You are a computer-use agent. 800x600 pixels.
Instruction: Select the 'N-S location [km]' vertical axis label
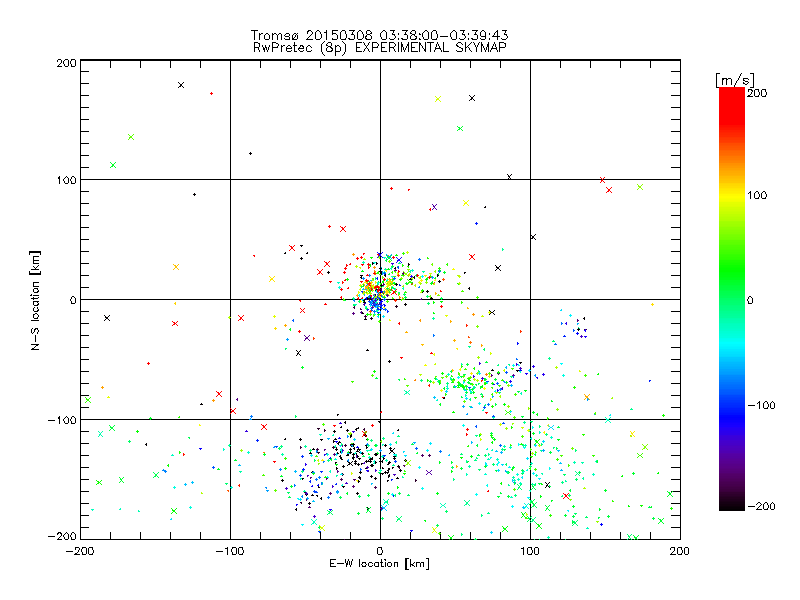click(x=35, y=300)
